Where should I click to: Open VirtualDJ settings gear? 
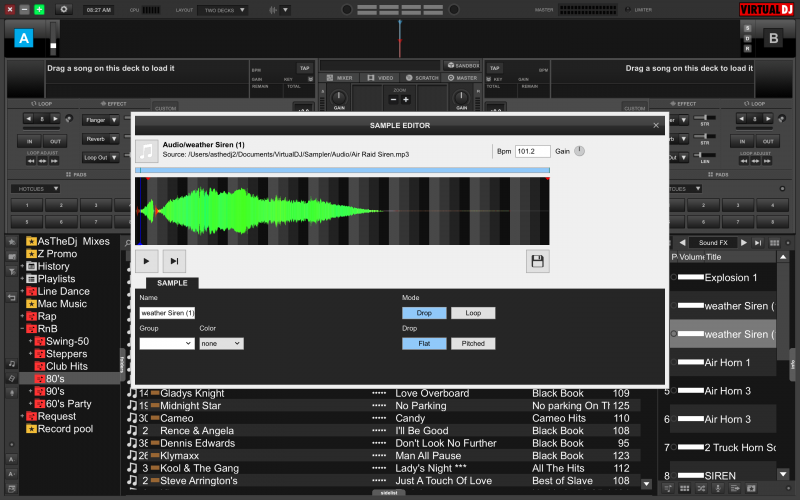coord(63,9)
